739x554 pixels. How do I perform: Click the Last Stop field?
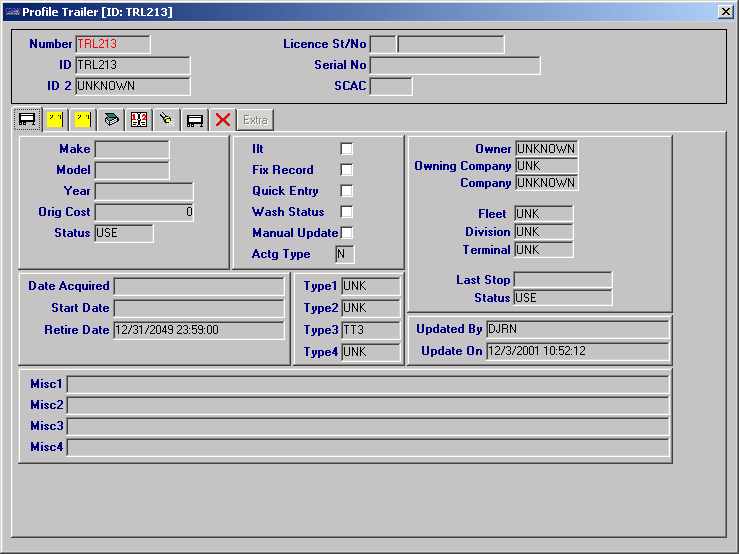click(563, 280)
